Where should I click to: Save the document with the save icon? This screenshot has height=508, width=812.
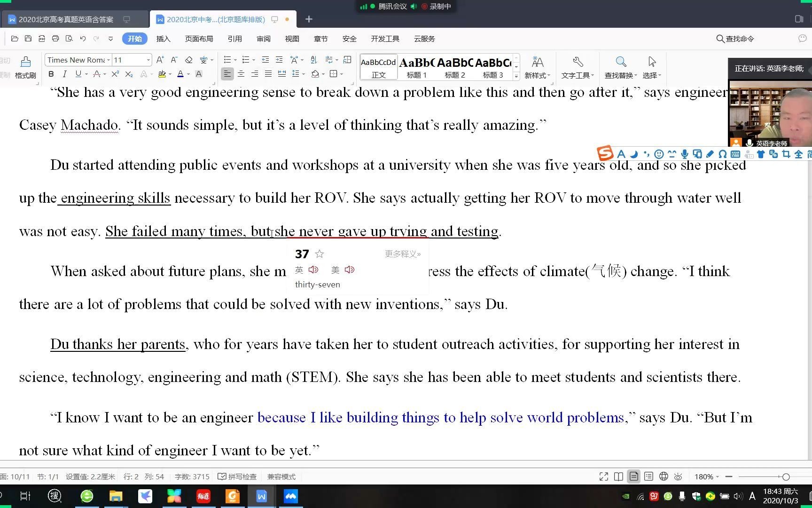click(28, 39)
